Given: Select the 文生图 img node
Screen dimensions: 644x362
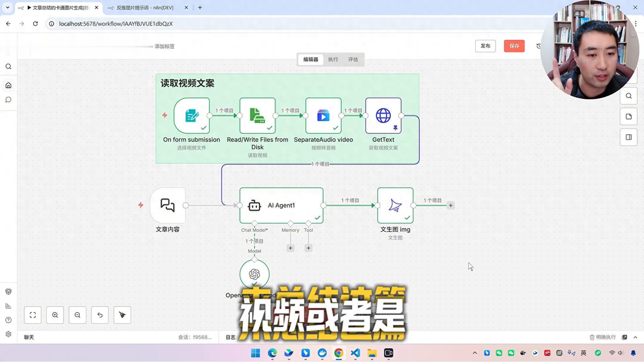Looking at the screenshot, I should (x=395, y=205).
